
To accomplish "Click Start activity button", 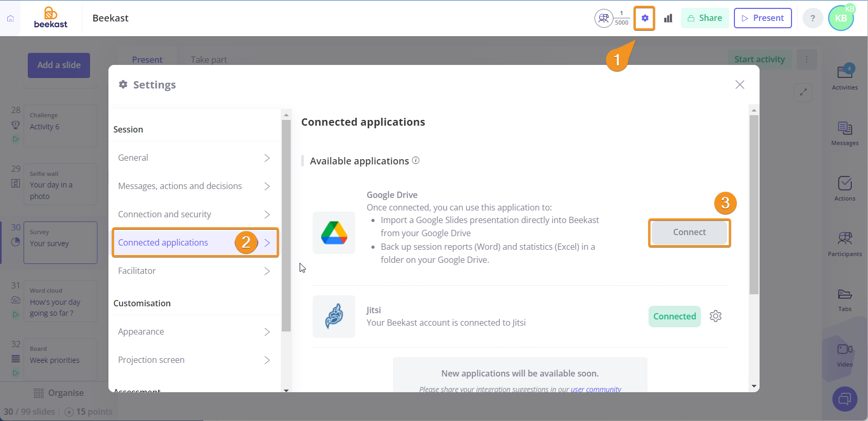I will (x=760, y=60).
